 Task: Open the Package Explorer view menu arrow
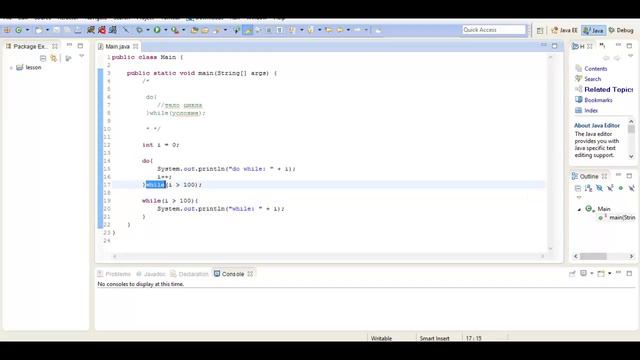[x=82, y=56]
